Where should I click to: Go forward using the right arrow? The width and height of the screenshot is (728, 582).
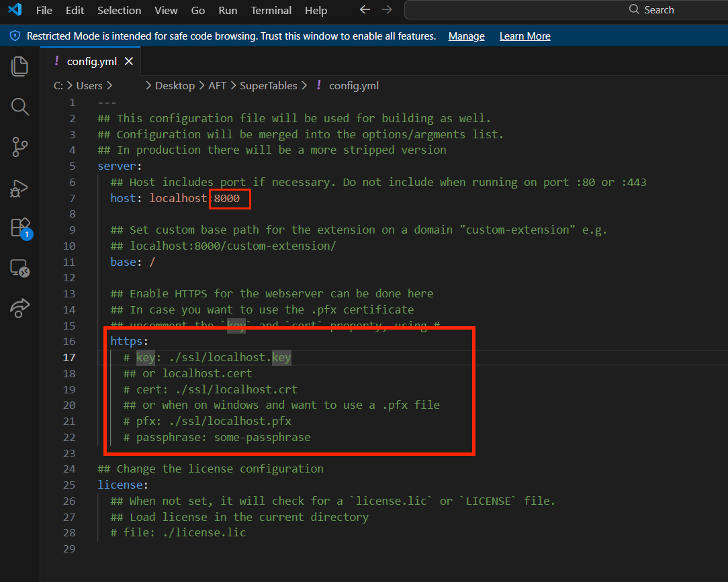[x=386, y=10]
